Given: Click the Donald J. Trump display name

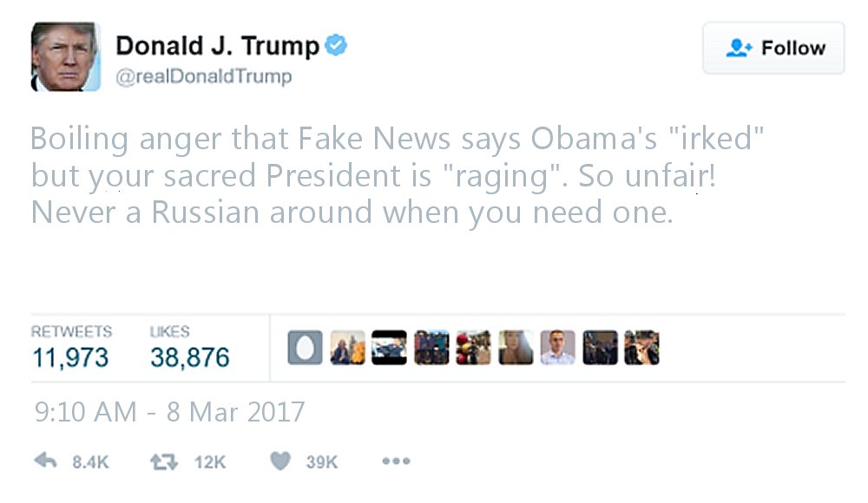Looking at the screenshot, I should point(217,46).
